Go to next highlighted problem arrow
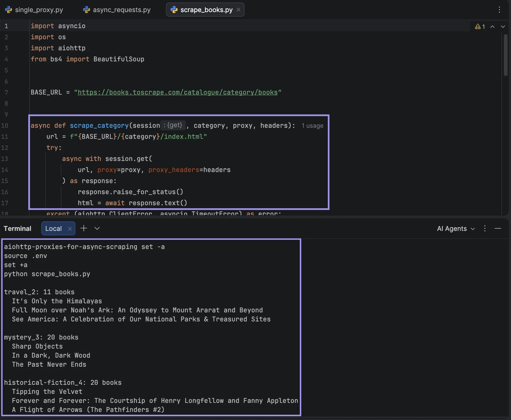 [x=503, y=26]
